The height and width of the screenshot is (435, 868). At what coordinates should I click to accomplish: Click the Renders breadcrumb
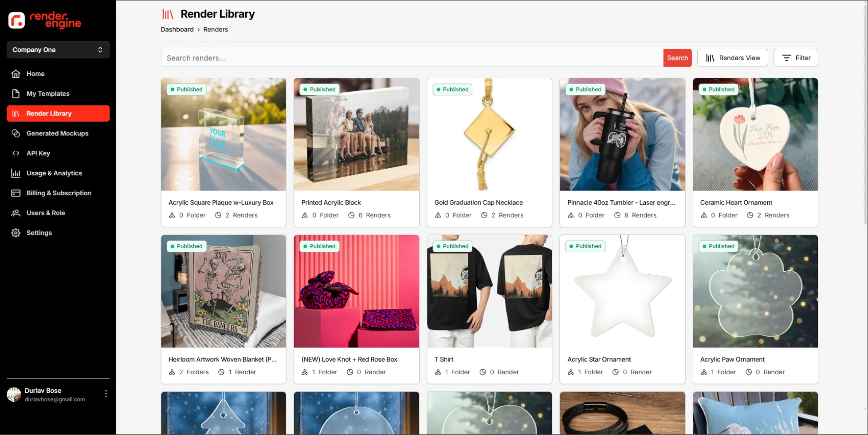tap(216, 29)
